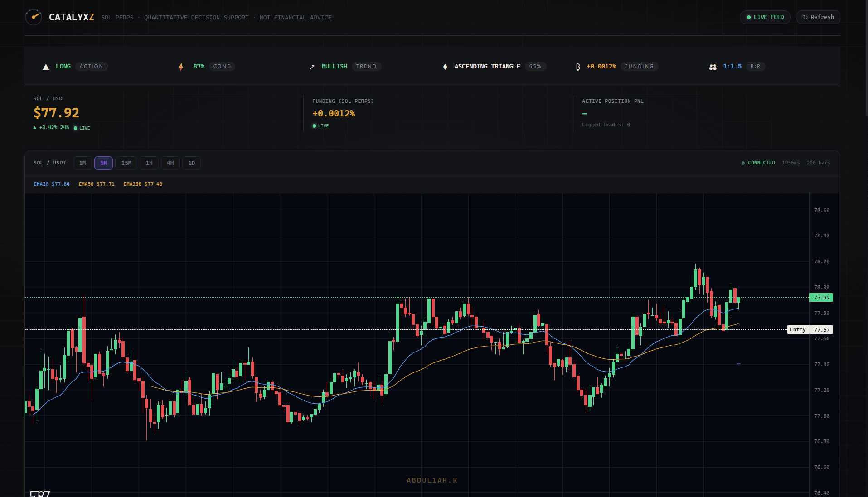868x497 pixels.
Task: Click the EMA50 $77.71 legend label
Action: (x=97, y=184)
